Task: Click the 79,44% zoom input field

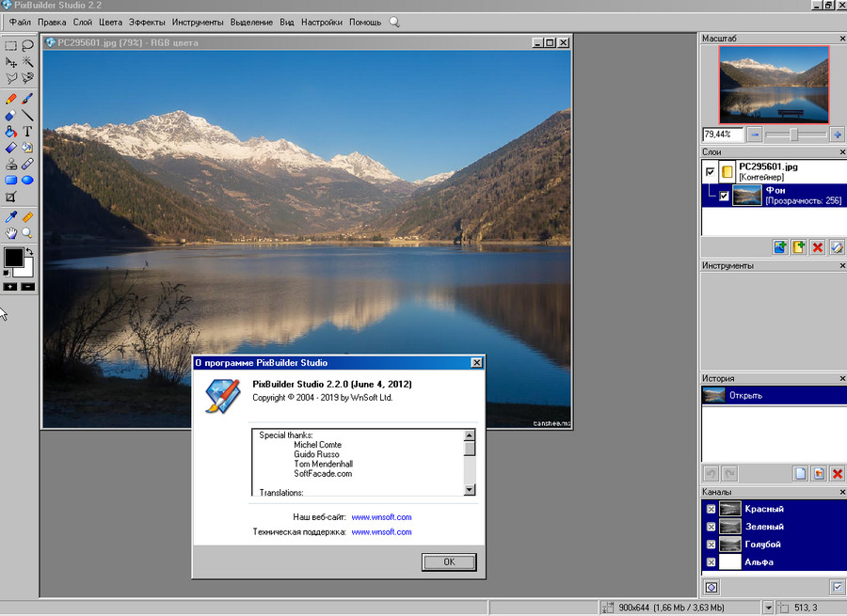Action: 723,134
